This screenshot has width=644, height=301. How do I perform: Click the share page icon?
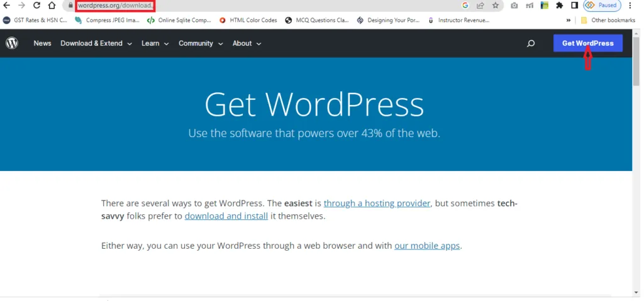click(480, 5)
